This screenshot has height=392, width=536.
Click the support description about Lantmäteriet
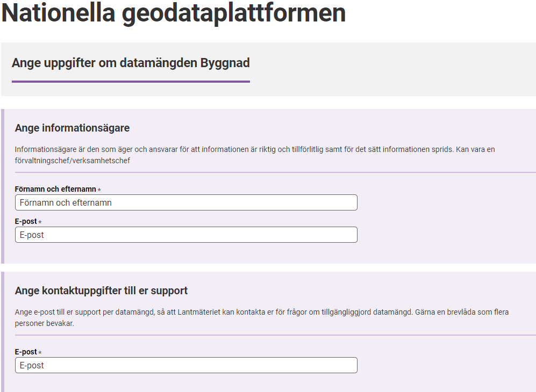(x=261, y=317)
